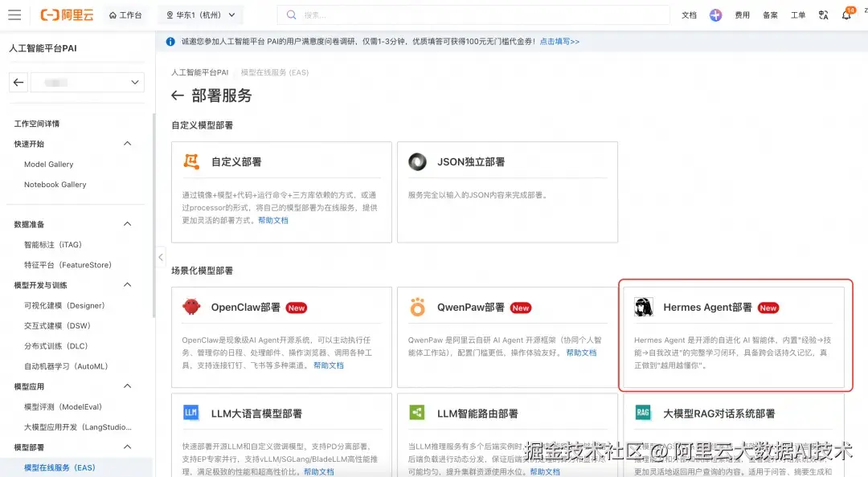Open the 文档 menu
868x477 pixels.
coord(690,15)
